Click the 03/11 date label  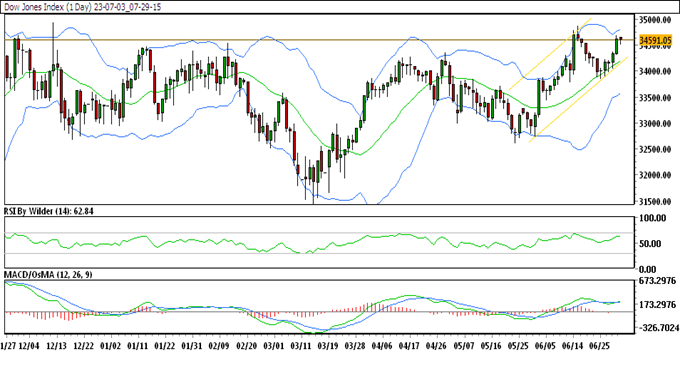[301, 345]
